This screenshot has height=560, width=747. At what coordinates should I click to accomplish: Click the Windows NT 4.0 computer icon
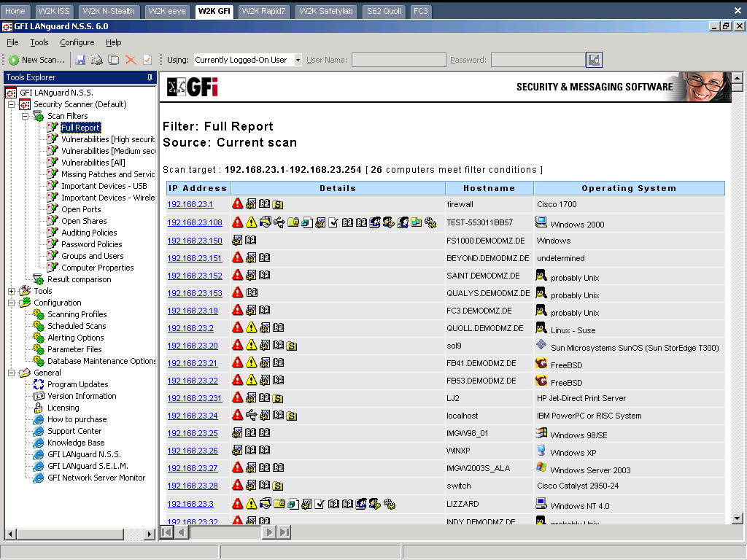541,503
